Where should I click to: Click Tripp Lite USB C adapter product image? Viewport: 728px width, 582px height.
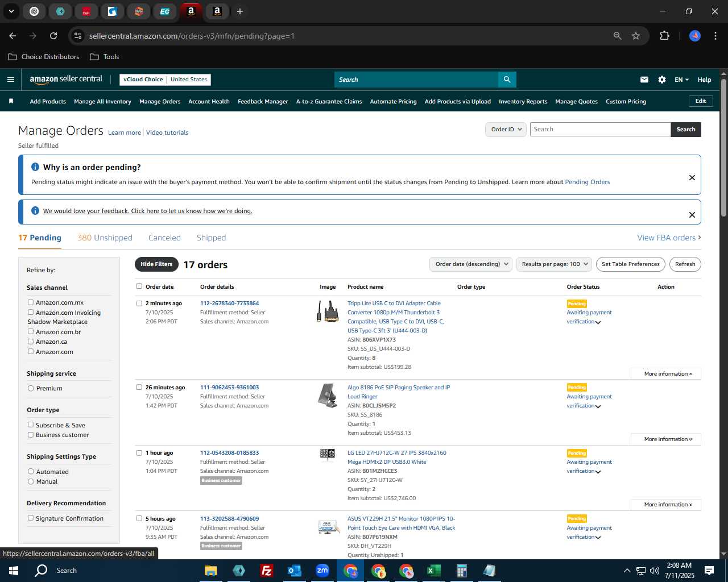coord(328,311)
